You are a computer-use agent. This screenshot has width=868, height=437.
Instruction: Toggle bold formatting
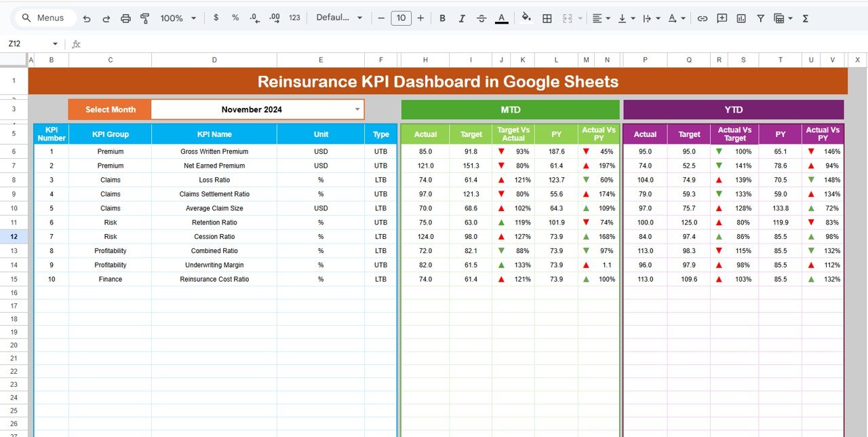tap(442, 18)
